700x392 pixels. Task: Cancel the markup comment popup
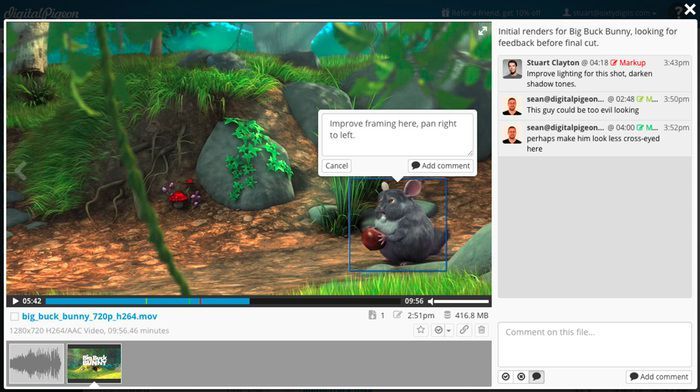(x=337, y=166)
